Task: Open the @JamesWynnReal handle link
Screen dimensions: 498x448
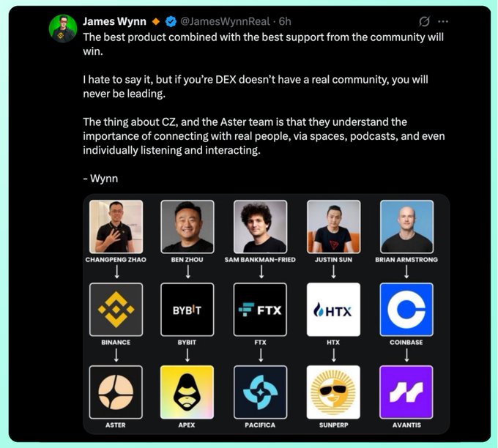Action: click(225, 21)
